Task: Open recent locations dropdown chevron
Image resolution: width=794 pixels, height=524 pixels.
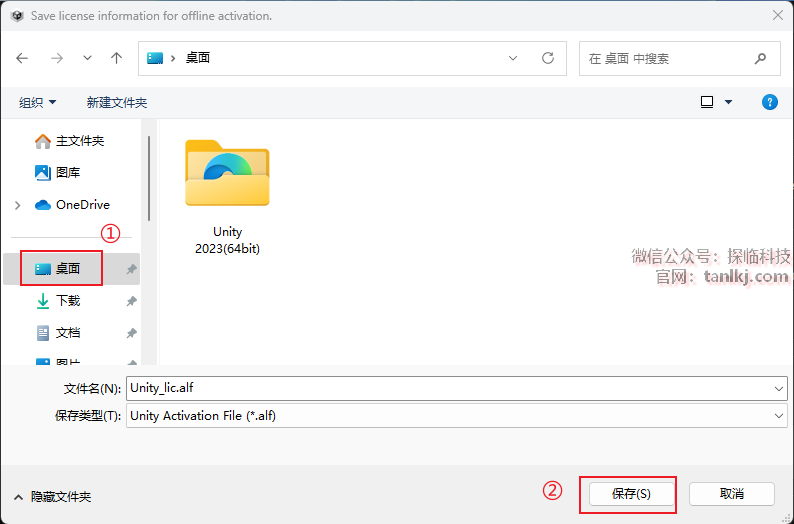Action: 87,58
